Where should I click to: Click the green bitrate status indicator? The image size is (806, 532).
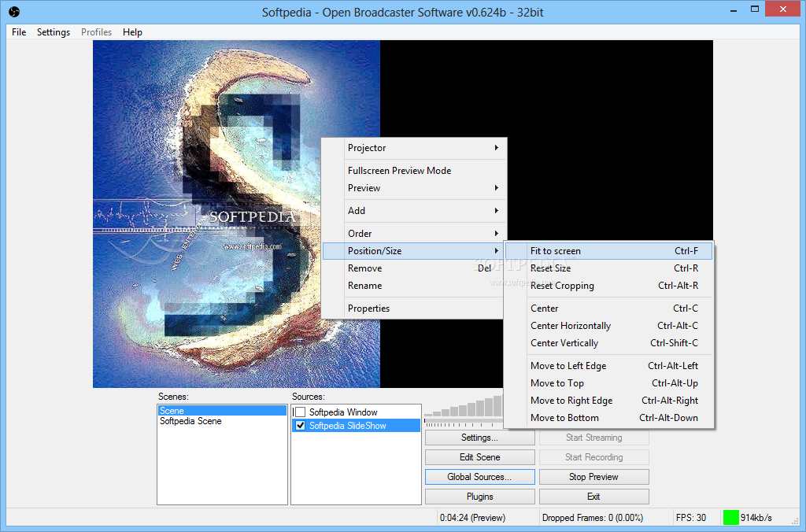point(730,518)
